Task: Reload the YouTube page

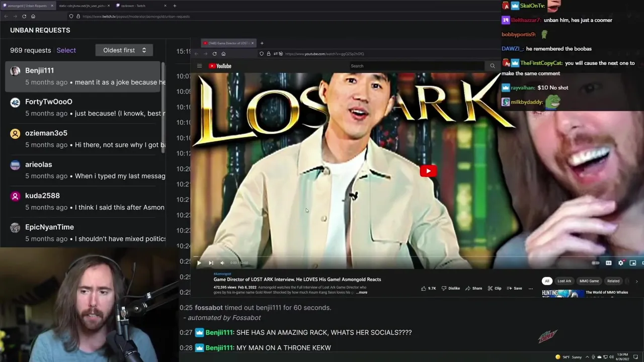Action: (x=214, y=54)
